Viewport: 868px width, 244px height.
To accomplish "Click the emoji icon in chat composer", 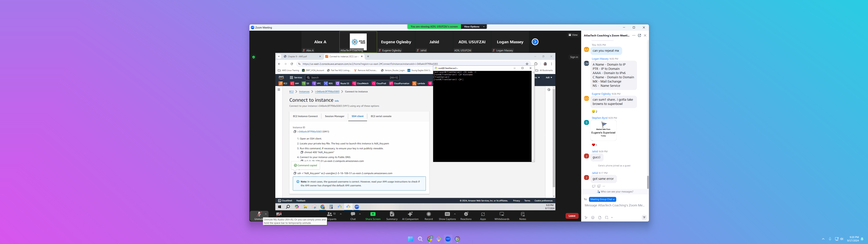I will (593, 218).
